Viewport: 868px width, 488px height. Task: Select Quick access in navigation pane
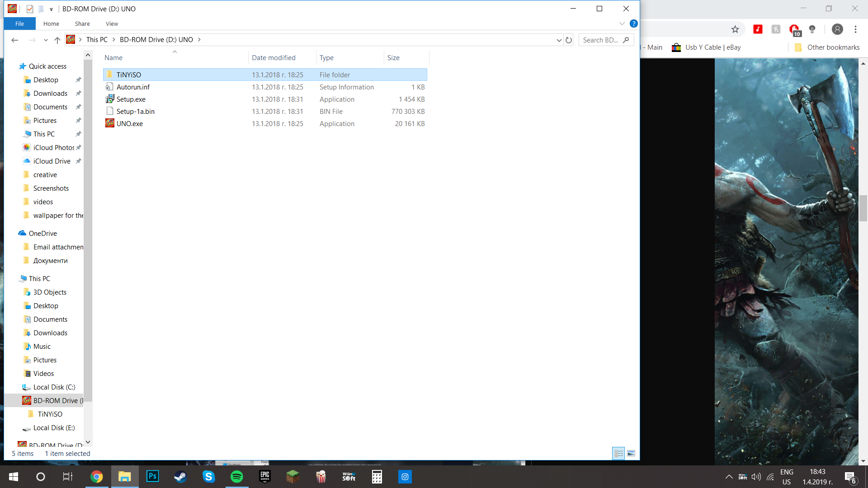pyautogui.click(x=47, y=66)
